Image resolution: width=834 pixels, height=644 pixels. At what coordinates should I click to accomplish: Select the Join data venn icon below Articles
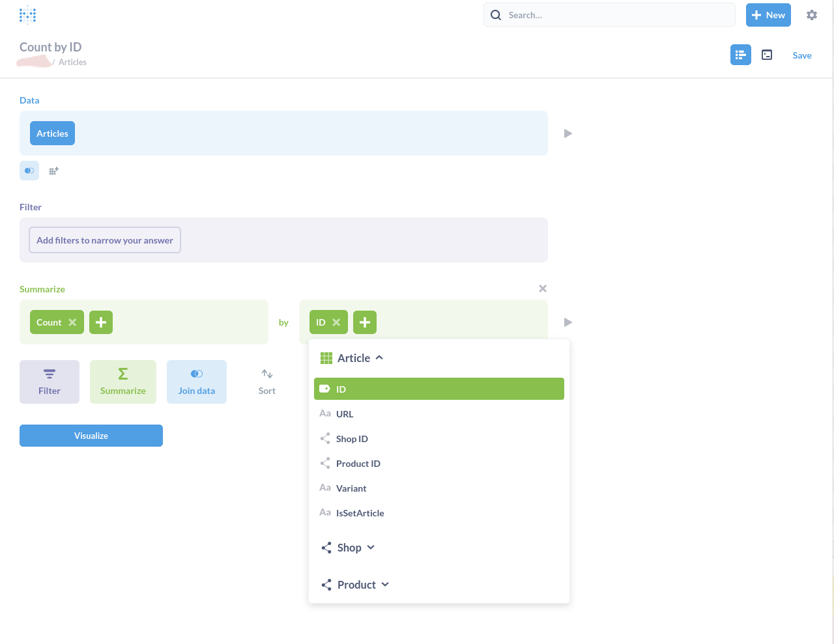click(x=29, y=171)
